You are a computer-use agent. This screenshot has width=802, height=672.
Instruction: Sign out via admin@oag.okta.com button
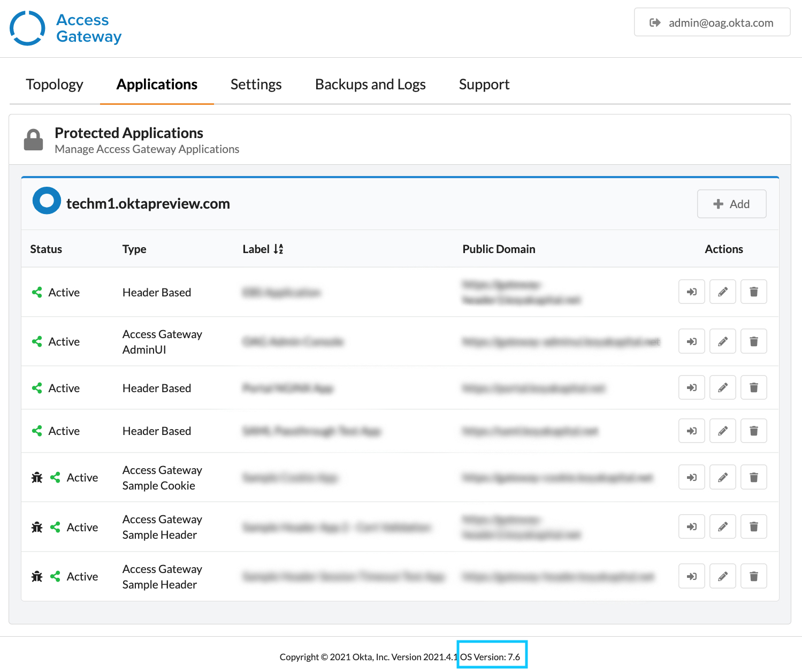[712, 22]
